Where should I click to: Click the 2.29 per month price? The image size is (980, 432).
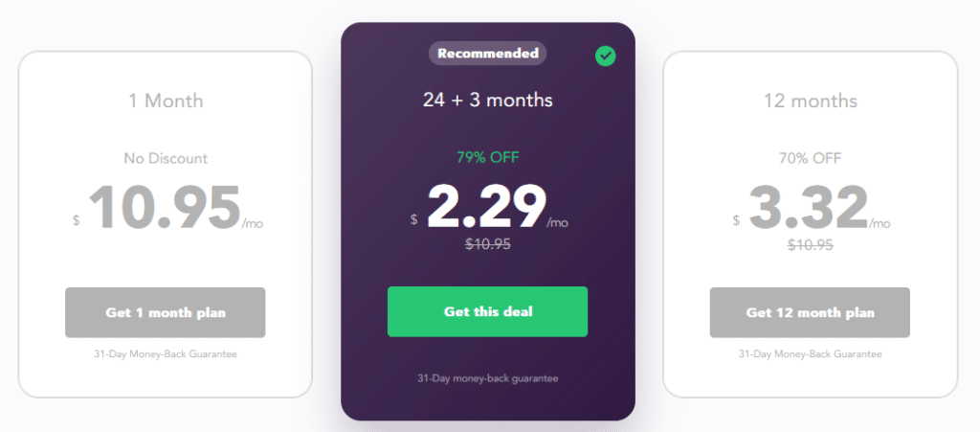[486, 207]
